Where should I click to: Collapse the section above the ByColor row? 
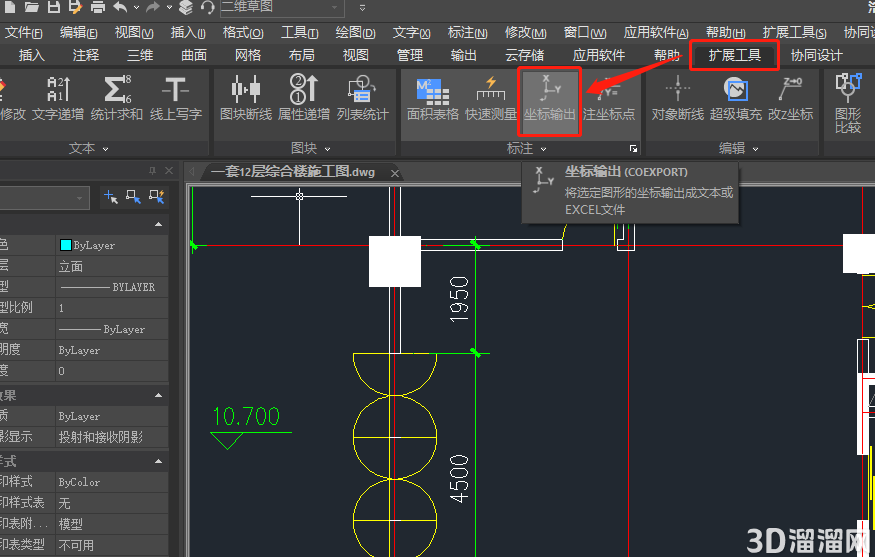[158, 462]
